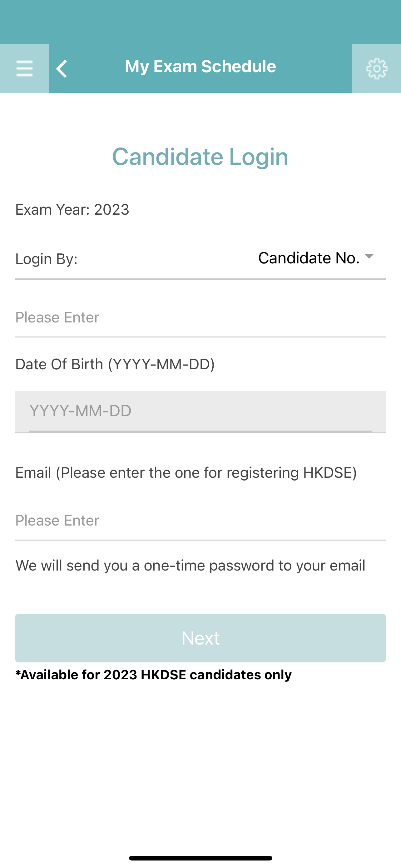
Task: Tap the Exam Year: 2023 text
Action: coord(72,210)
